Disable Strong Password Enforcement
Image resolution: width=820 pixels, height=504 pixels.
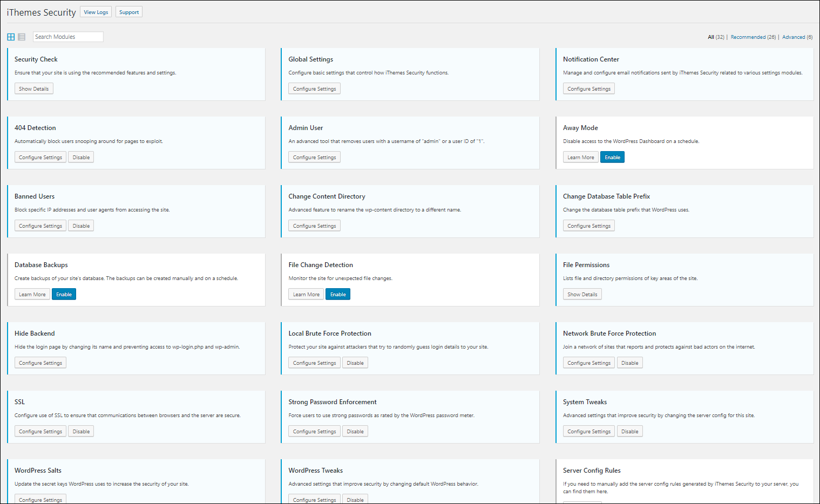click(x=355, y=431)
